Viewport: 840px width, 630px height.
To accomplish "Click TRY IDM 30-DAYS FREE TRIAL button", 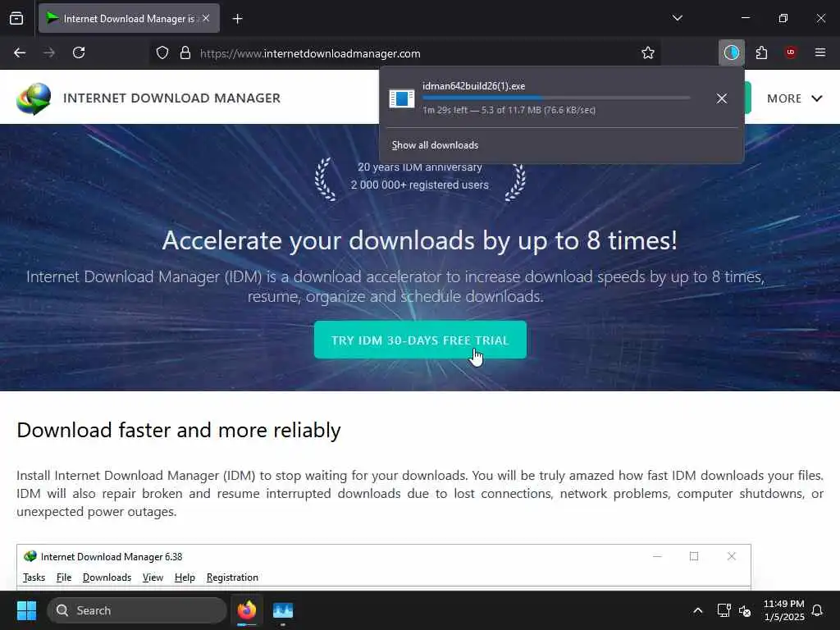I will click(420, 340).
